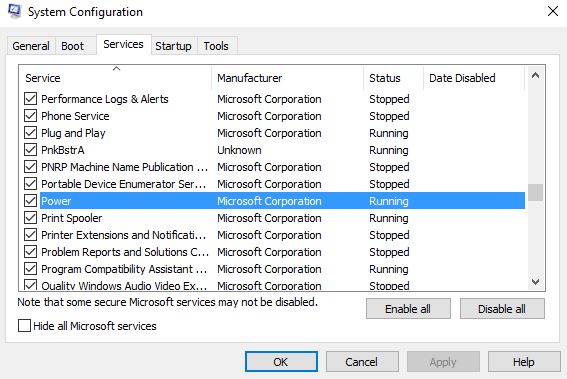Image resolution: width=567 pixels, height=379 pixels.
Task: Disable the PnkBstrA service checkbox
Action: [30, 150]
